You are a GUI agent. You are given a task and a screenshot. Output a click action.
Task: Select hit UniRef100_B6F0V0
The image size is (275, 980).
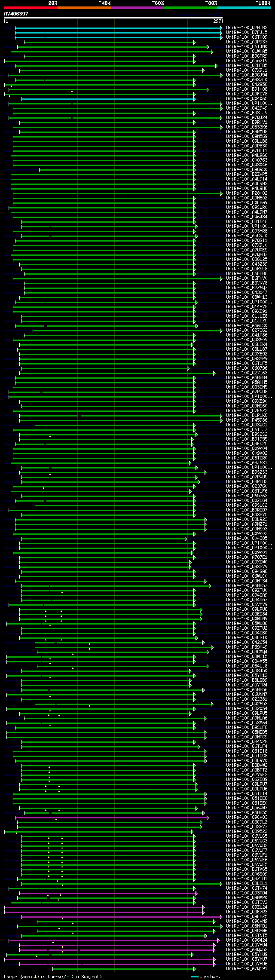(247, 279)
